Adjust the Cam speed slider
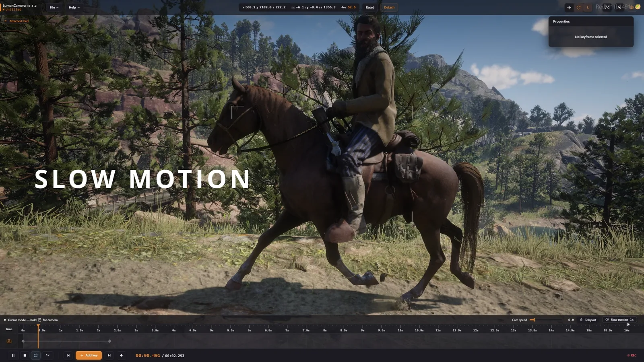The height and width of the screenshot is (362, 644). tap(546, 320)
